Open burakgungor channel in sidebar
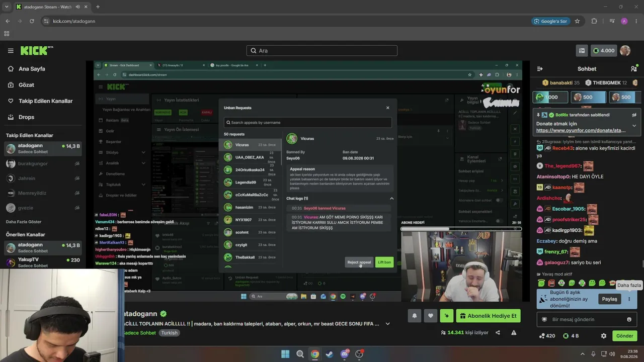 pyautogui.click(x=43, y=163)
